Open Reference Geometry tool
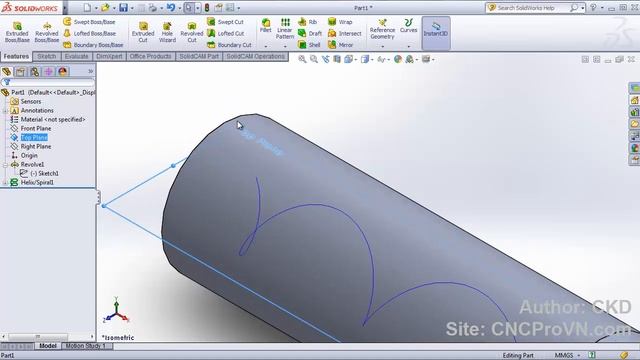Viewport: 640px width, 360px height. coord(382,29)
